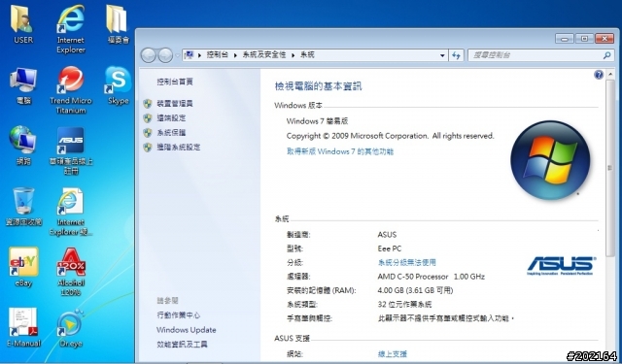This screenshot has height=364, width=622.
Task: Launch the Trend Micro Titanium shortcut
Action: pos(71,90)
